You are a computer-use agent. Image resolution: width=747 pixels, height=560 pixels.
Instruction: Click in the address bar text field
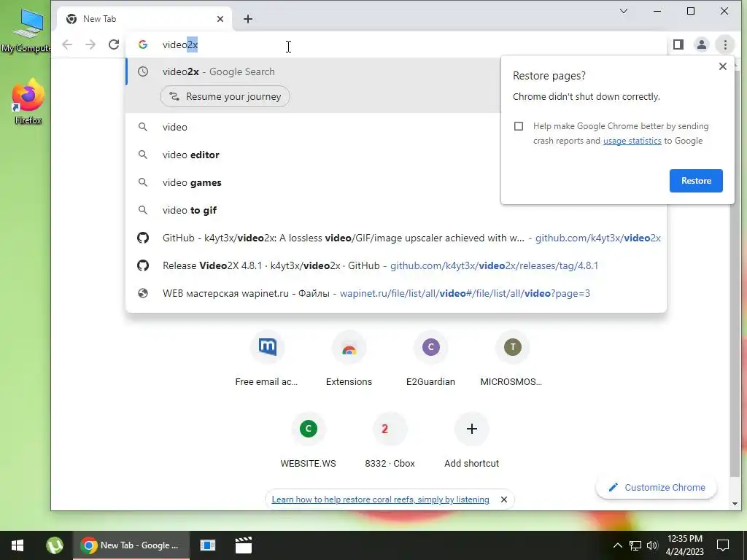pos(395,44)
